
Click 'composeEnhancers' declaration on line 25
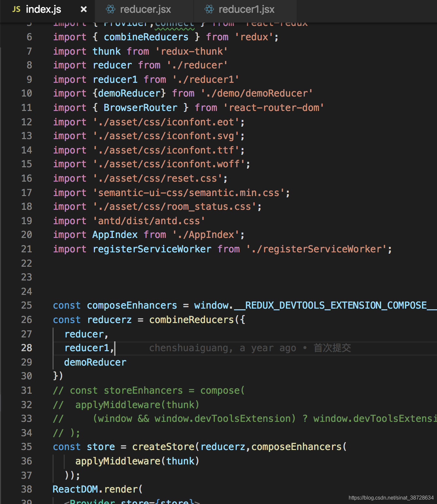(x=132, y=305)
